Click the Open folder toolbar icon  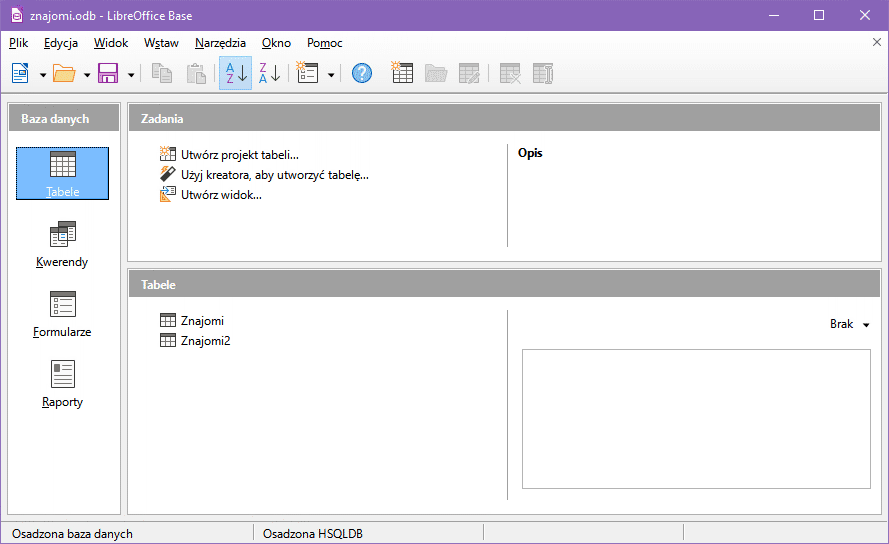tap(64, 73)
